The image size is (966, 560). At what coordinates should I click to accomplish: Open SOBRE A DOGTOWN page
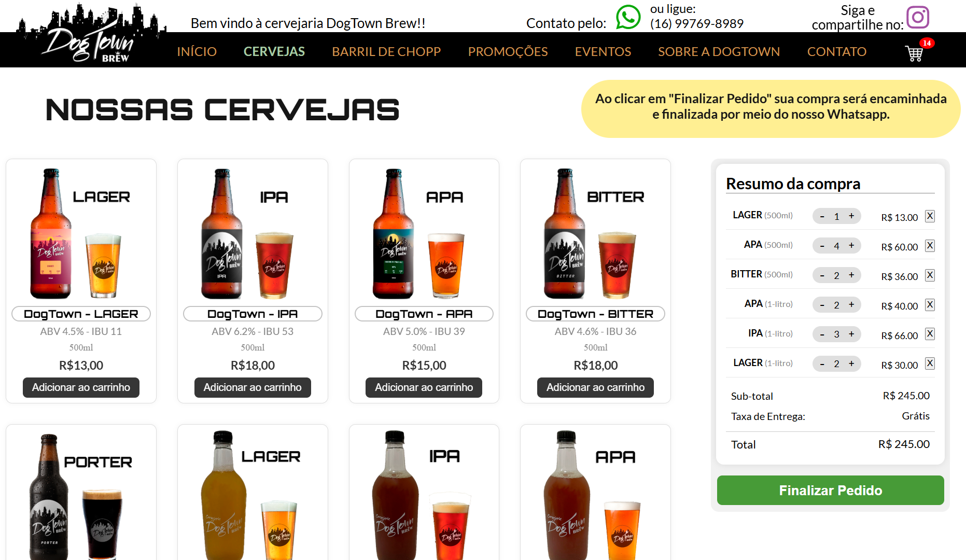[x=719, y=52]
